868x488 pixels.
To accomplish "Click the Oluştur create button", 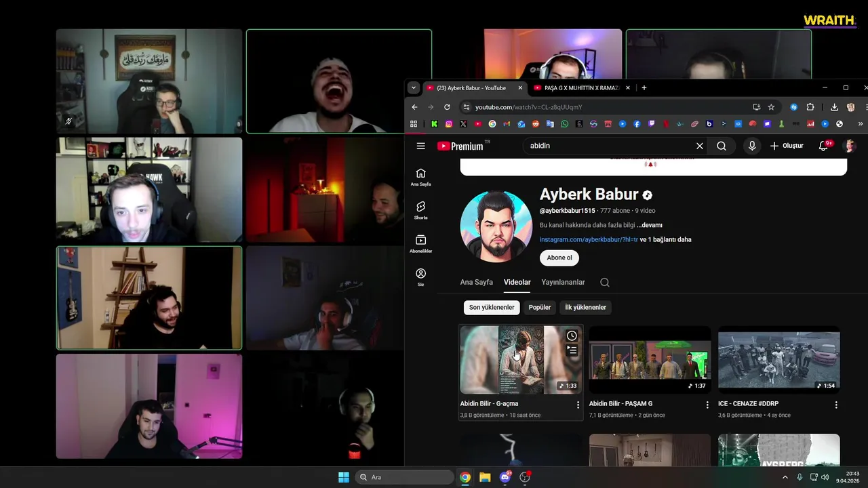I will [787, 146].
